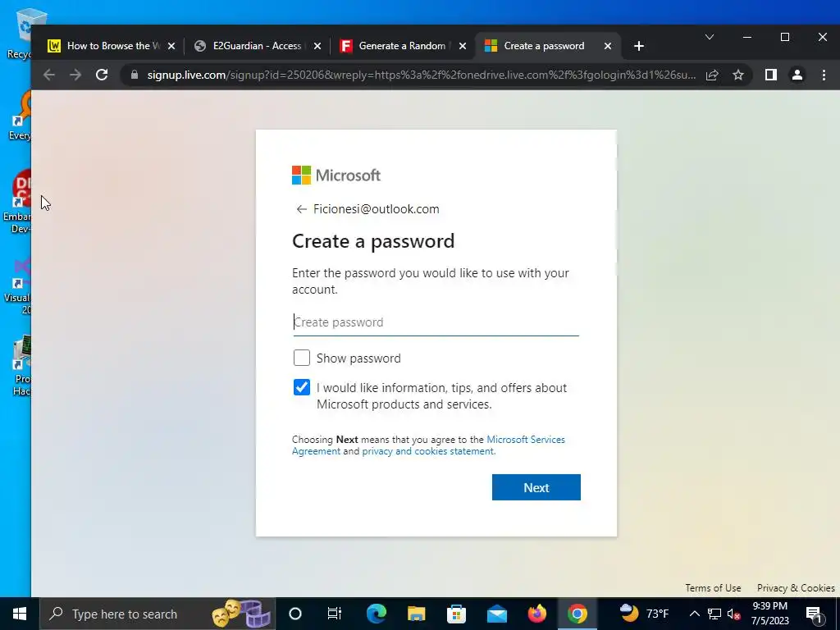The height and width of the screenshot is (630, 840).
Task: Tick the Show password checkbox
Action: pos(302,358)
